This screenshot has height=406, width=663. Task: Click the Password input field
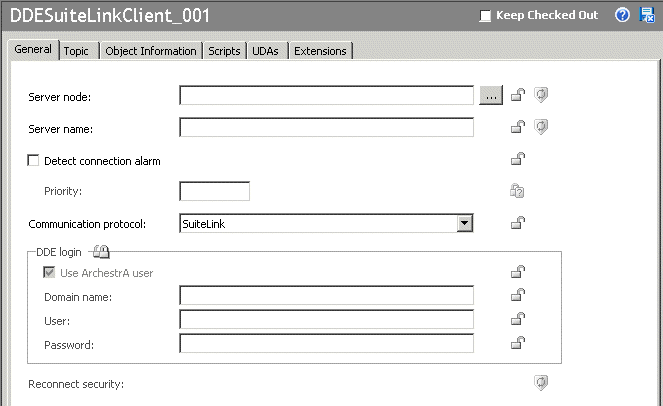click(326, 343)
